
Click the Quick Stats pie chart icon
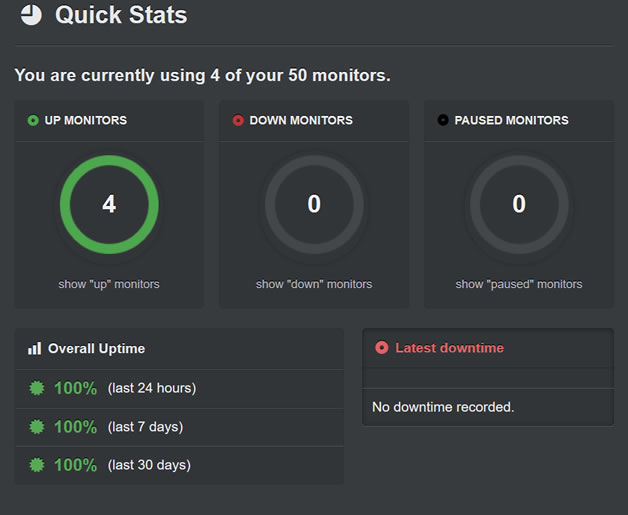(x=31, y=15)
